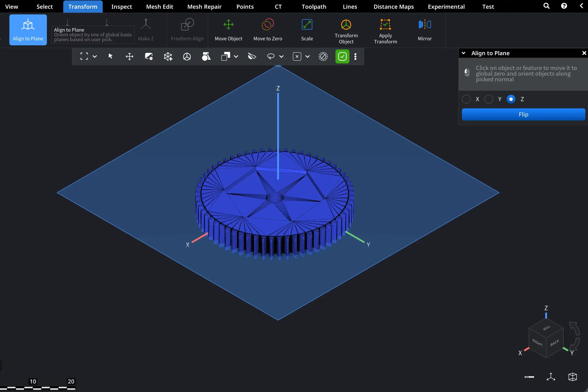Select the Z axis radio button
Screen dimensions: 588x392
511,99
